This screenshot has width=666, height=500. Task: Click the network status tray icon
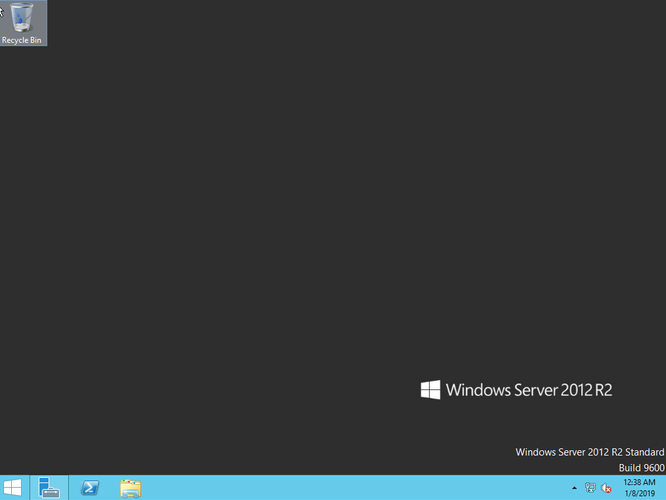point(590,488)
